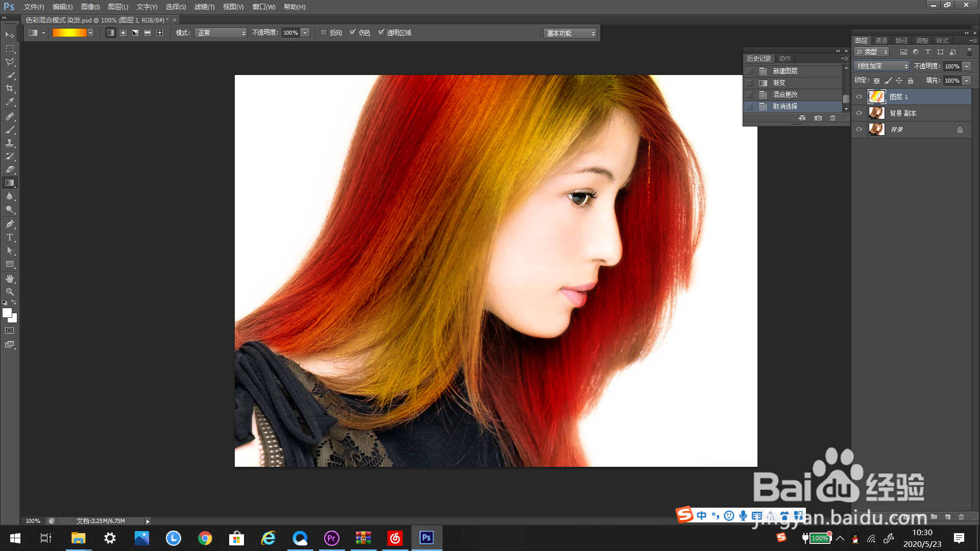
Task: Open gradient 模式 正常 dropdown
Action: click(x=220, y=33)
